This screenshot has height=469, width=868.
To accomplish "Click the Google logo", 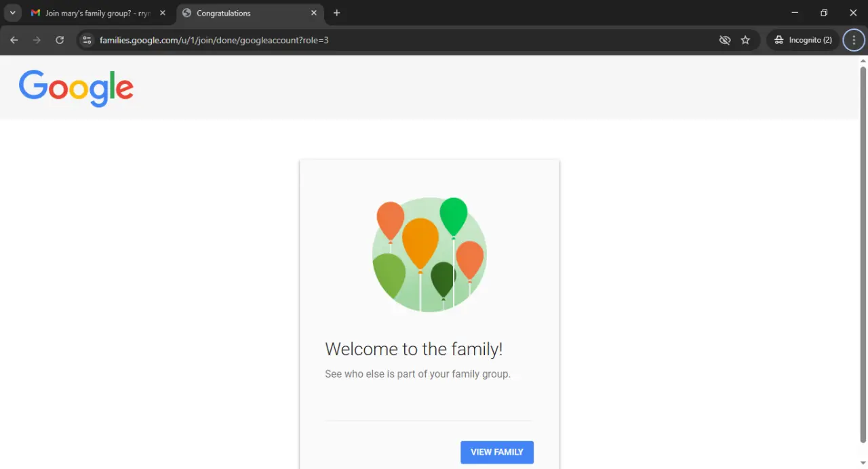I will click(x=76, y=88).
